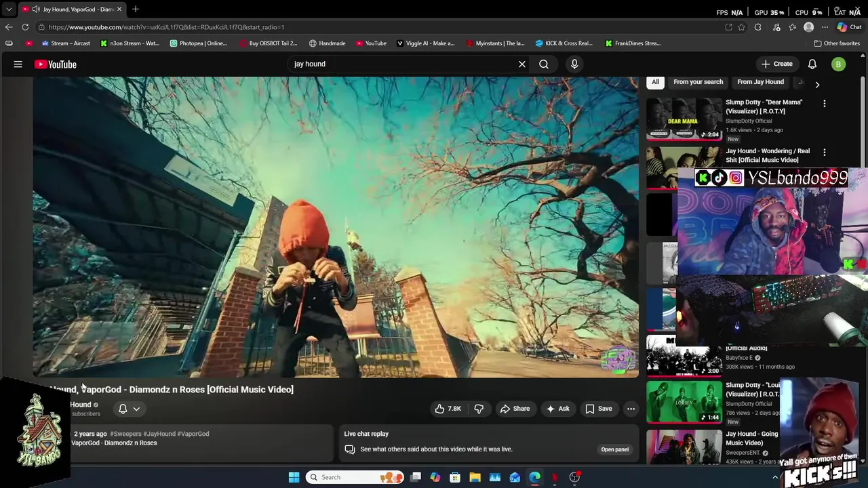The image size is (868, 488).
Task: Open OBS Studio on taskbar
Action: pyautogui.click(x=574, y=477)
